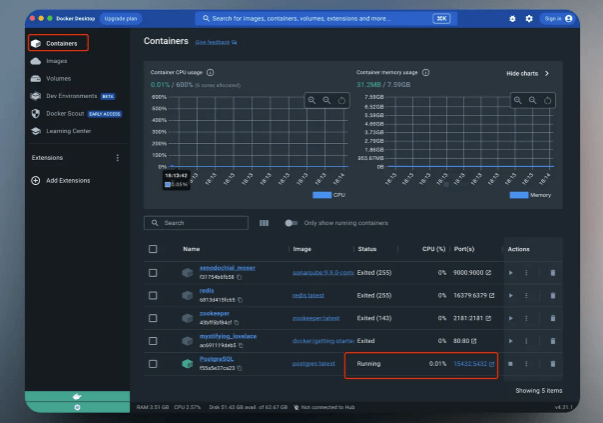Image resolution: width=603 pixels, height=423 pixels.
Task: Open the Extensions three-dot menu
Action: (x=117, y=158)
